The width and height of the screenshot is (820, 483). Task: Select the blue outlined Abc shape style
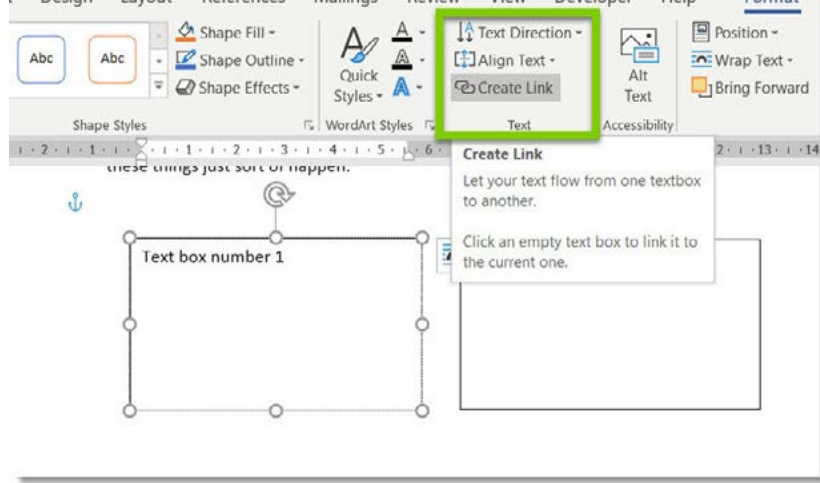(41, 59)
